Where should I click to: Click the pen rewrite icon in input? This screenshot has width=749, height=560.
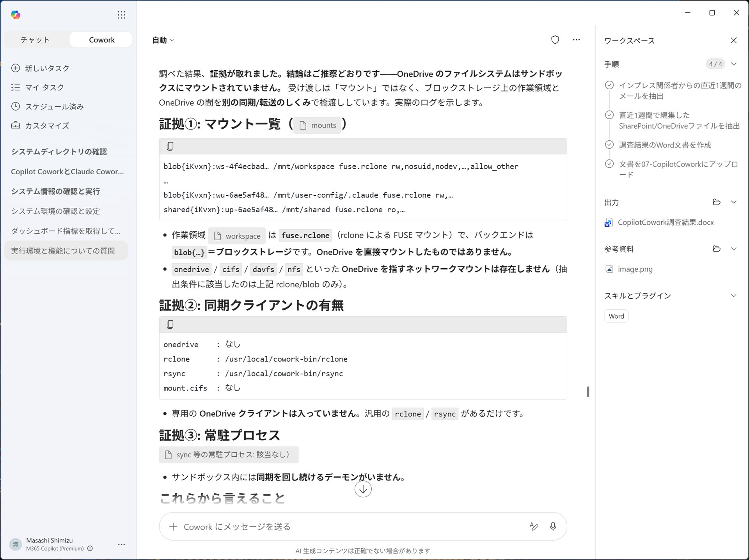click(534, 526)
